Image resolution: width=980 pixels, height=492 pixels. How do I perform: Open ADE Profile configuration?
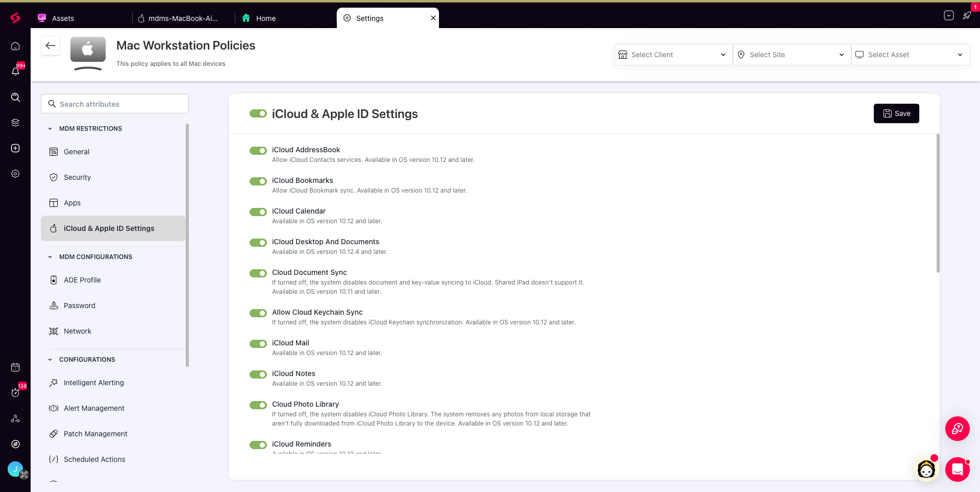tap(113, 280)
